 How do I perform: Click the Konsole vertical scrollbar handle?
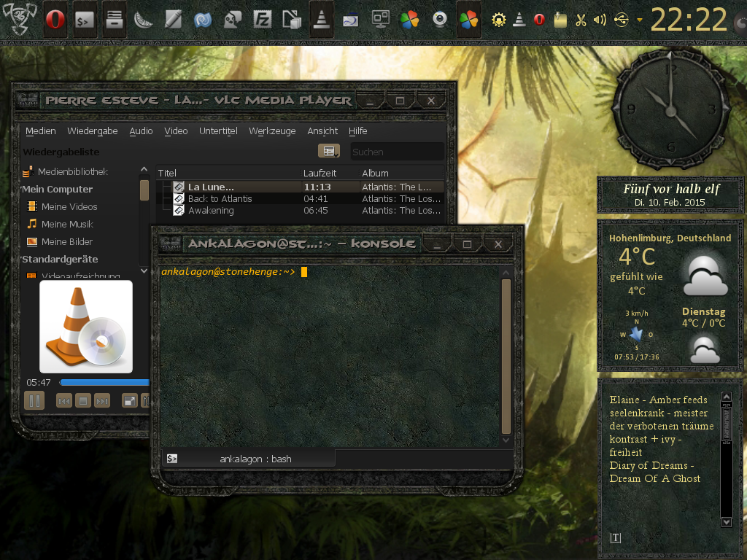[506, 356]
